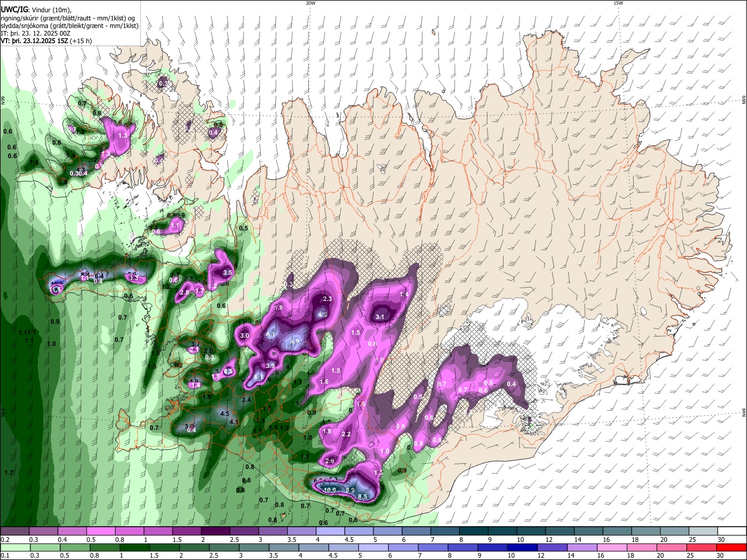Pick lower legend pink swatch between 16 and 18
This screenshot has height=560, width=747.
point(612,547)
